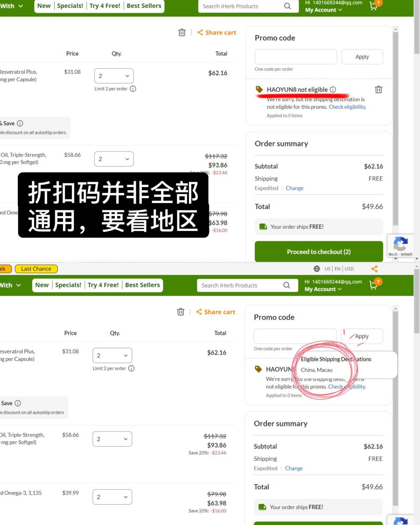This screenshot has width=420, height=525.
Task: Click Last Chance yellow tag
Action: [36, 269]
